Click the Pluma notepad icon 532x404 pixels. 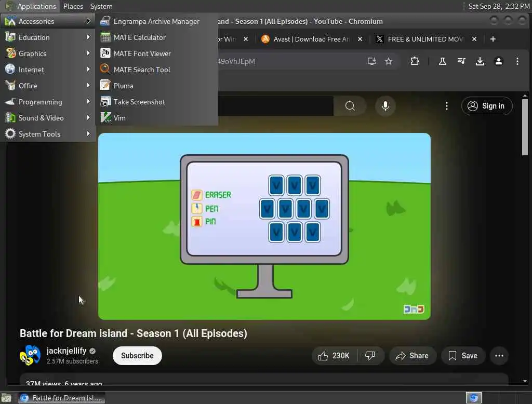[x=105, y=85]
